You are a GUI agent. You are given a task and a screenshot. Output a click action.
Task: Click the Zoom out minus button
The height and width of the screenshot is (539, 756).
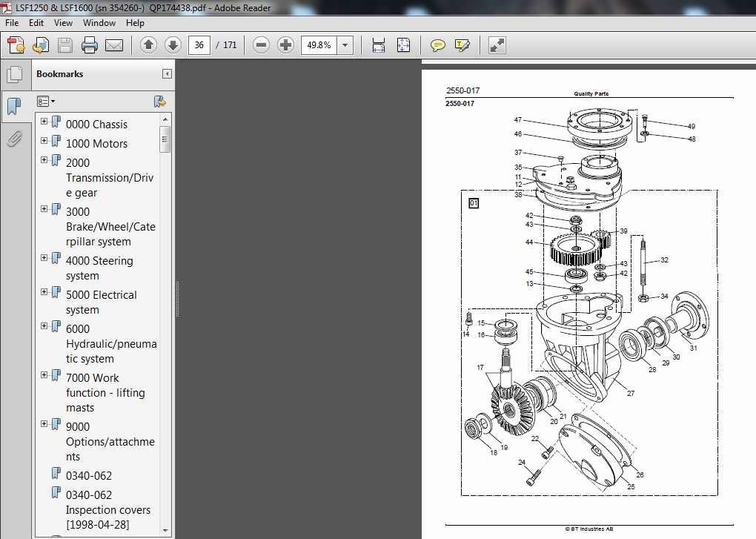click(262, 45)
